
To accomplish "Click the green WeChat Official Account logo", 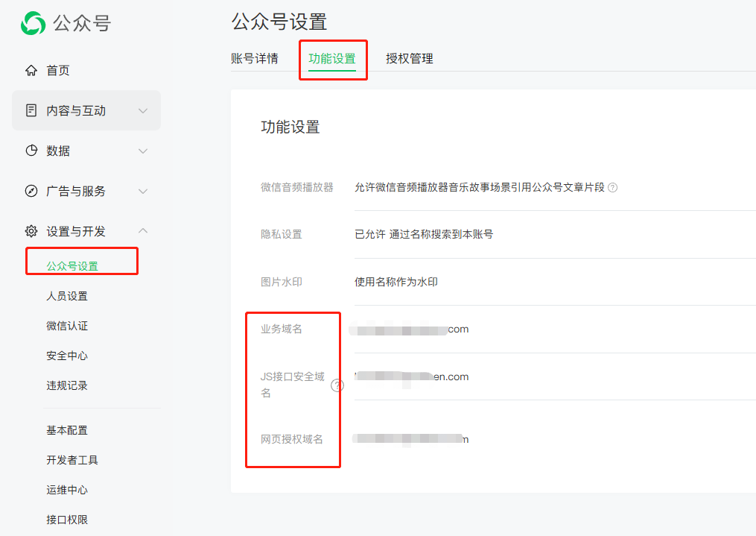I will 34,23.
